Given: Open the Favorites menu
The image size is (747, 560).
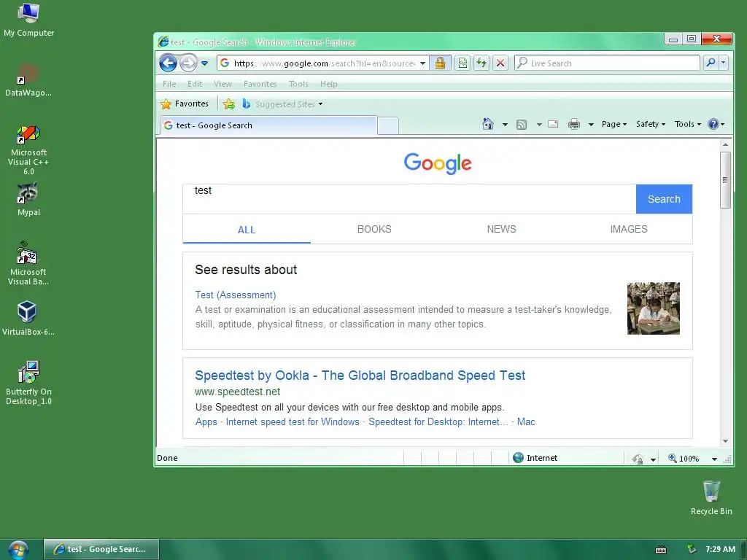Looking at the screenshot, I should click(260, 84).
